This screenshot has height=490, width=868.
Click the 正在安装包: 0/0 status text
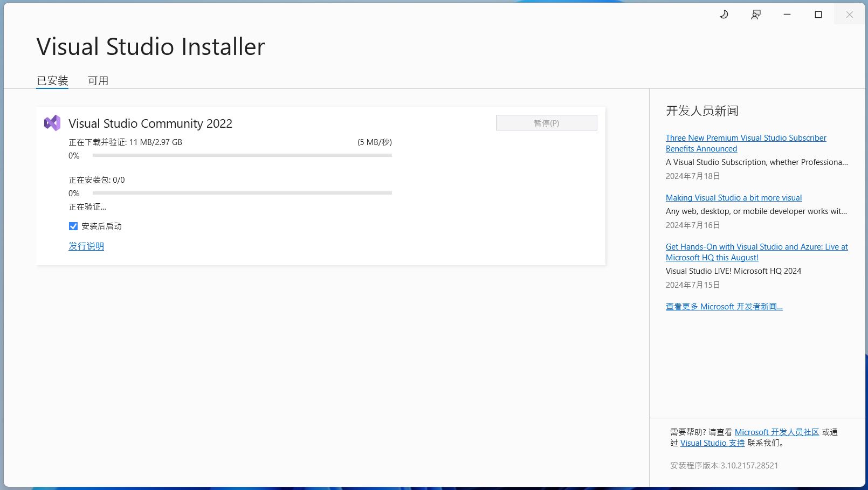coord(97,180)
